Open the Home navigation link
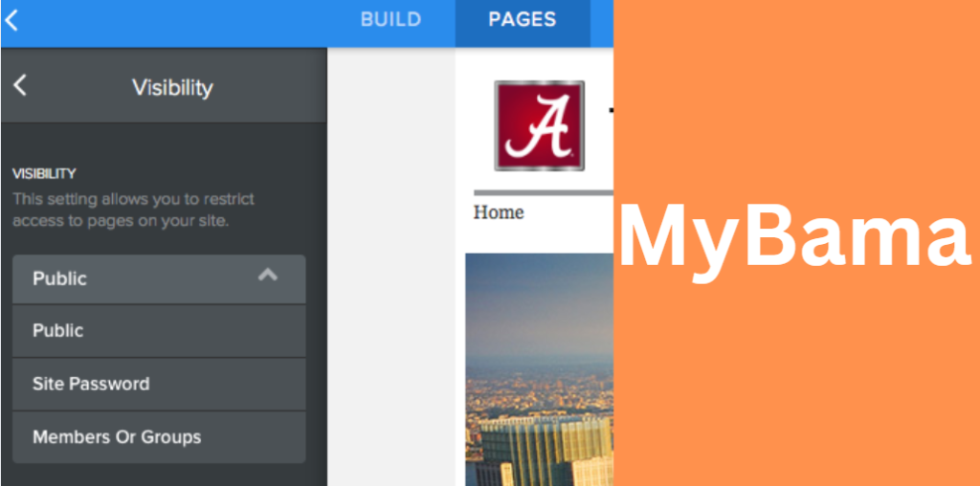Screen dimensions: 980x486 click(498, 212)
